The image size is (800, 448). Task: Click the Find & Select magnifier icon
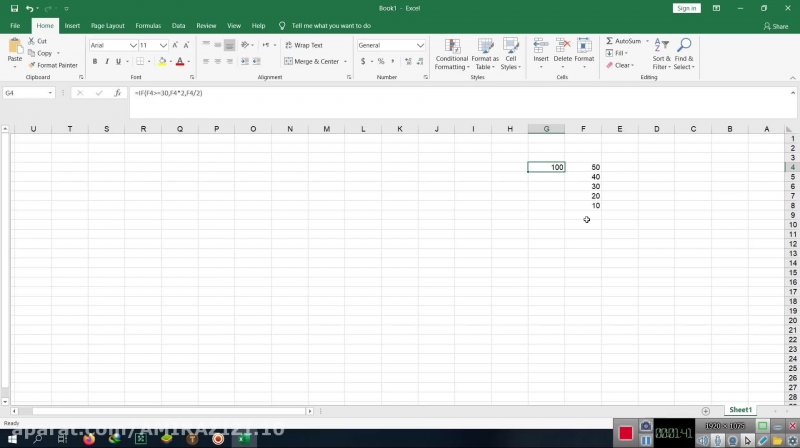(684, 54)
